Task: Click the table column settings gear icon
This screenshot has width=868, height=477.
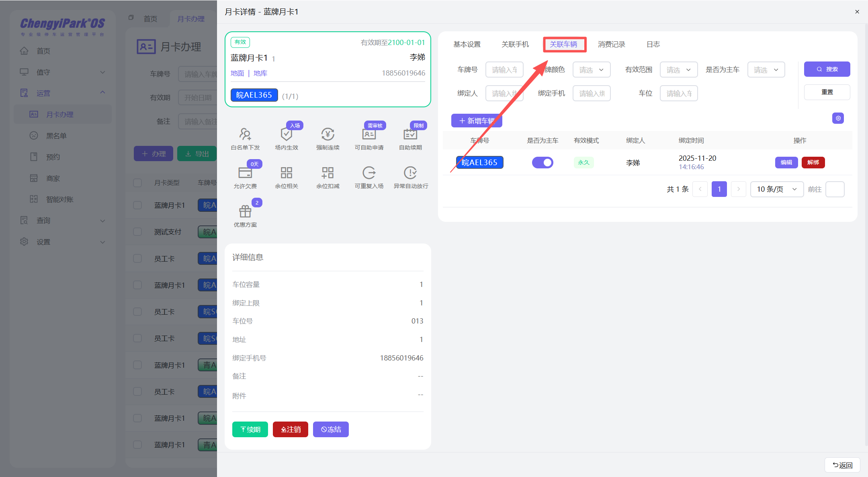Action: click(x=838, y=118)
